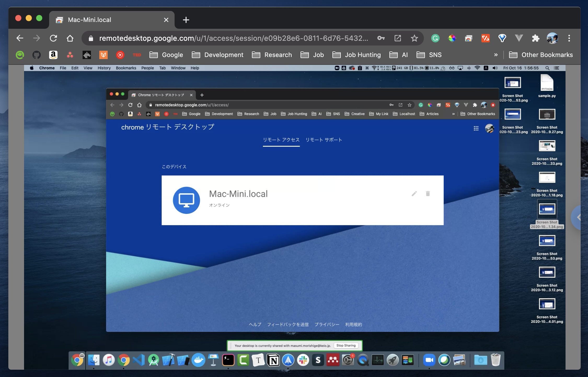Viewport: 588px width, 377px height.
Task: Open the Terminal icon in remote Dock
Action: [x=228, y=360]
